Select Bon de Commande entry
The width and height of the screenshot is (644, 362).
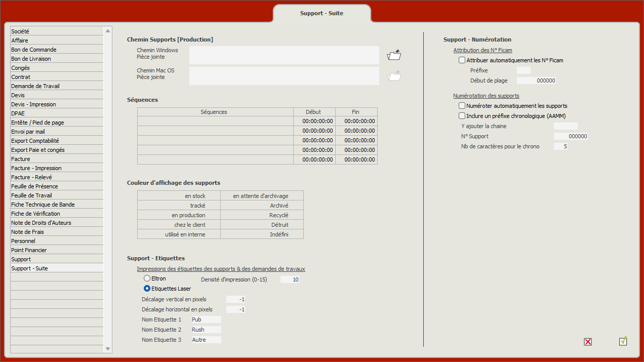pos(57,50)
